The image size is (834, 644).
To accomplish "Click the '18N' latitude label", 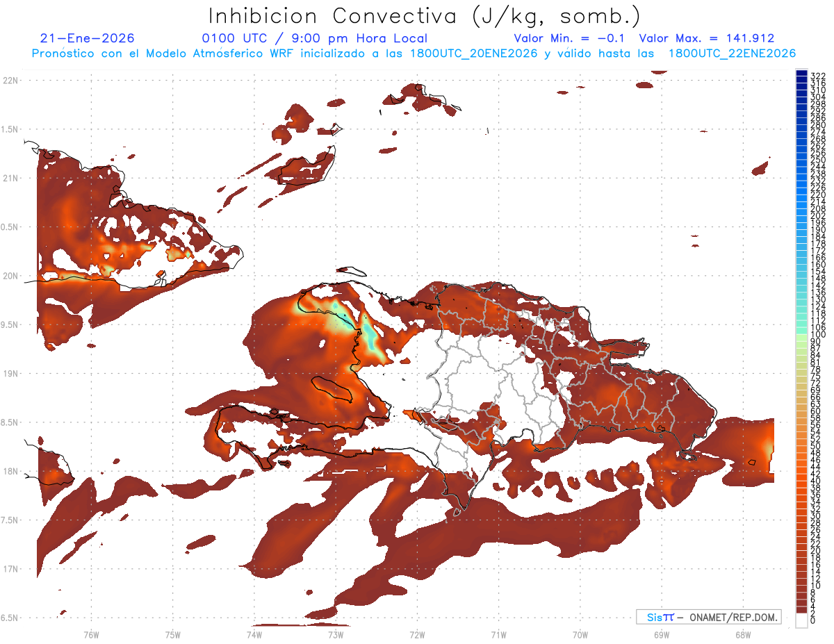I will point(12,471).
